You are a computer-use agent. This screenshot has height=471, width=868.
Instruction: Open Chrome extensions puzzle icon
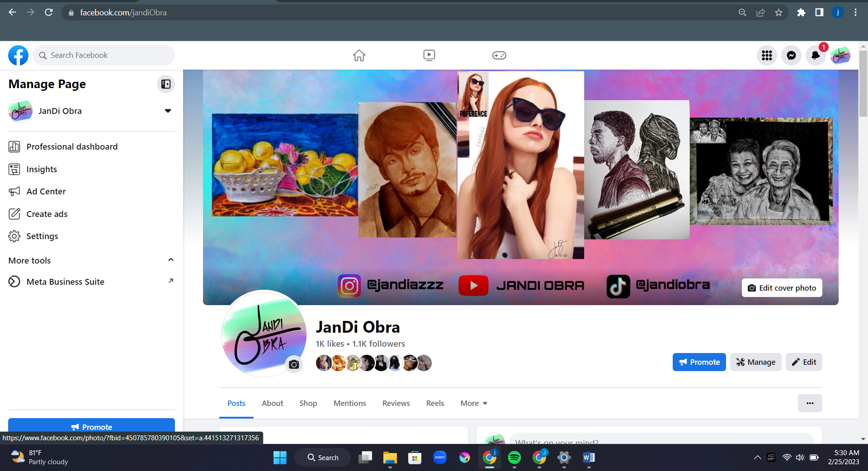point(801,13)
